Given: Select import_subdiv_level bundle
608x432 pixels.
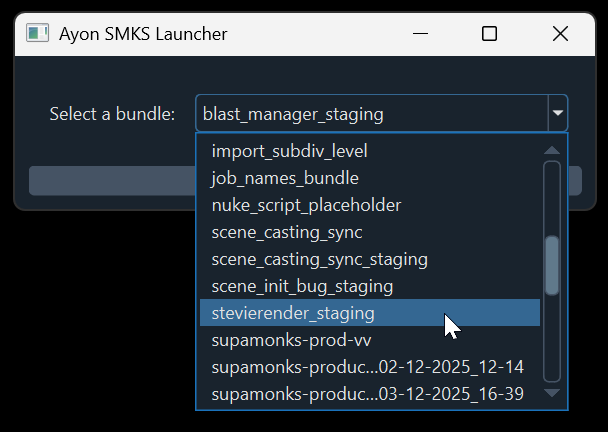Looking at the screenshot, I should (x=290, y=152).
